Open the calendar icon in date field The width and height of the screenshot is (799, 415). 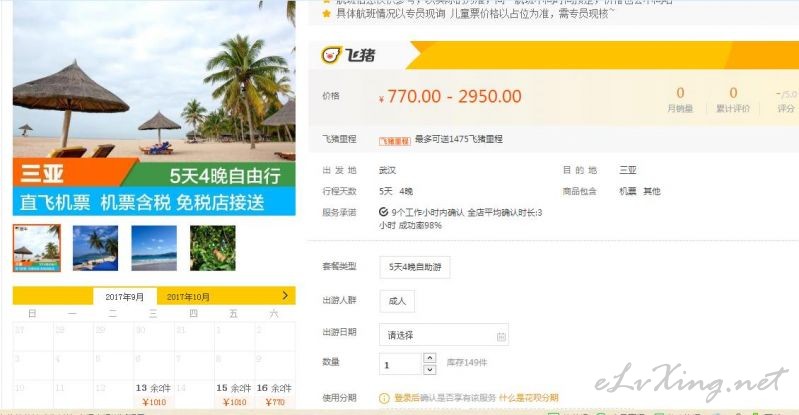click(x=501, y=336)
